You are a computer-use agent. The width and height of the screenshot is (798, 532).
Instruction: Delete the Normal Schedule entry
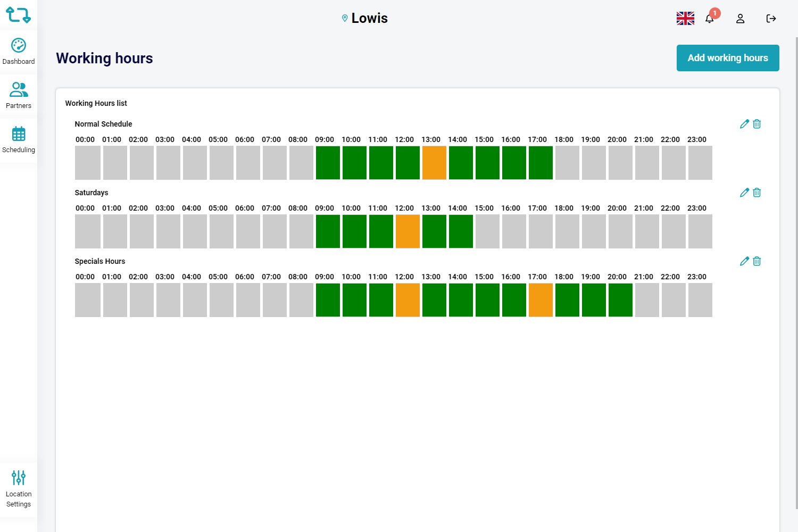(x=757, y=124)
